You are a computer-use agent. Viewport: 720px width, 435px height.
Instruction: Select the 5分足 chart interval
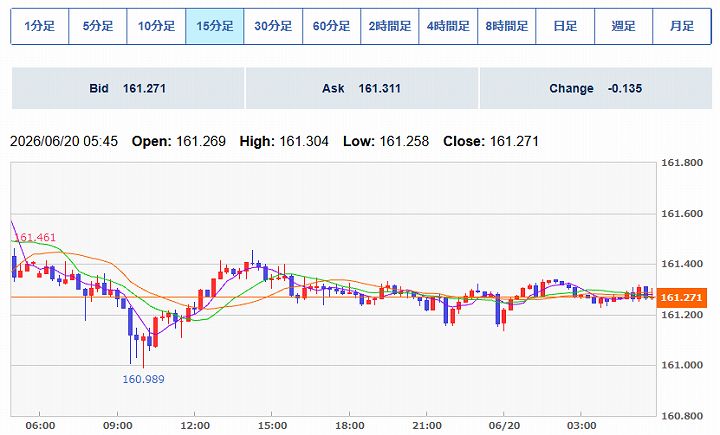[98, 26]
